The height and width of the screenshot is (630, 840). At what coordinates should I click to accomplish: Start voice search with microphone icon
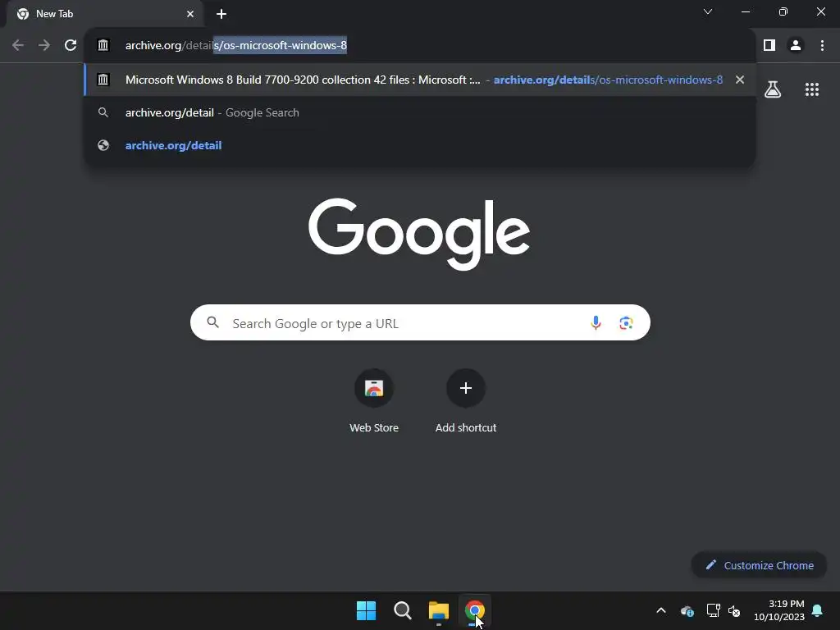[x=596, y=322]
